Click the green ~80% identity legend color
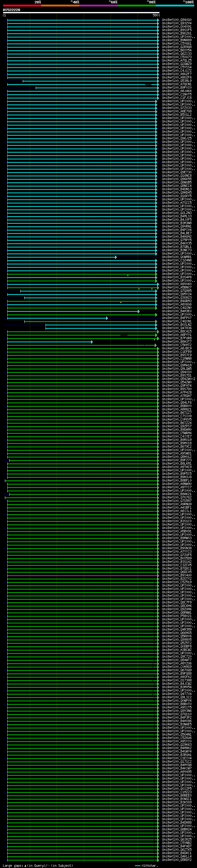 tap(137, 6)
